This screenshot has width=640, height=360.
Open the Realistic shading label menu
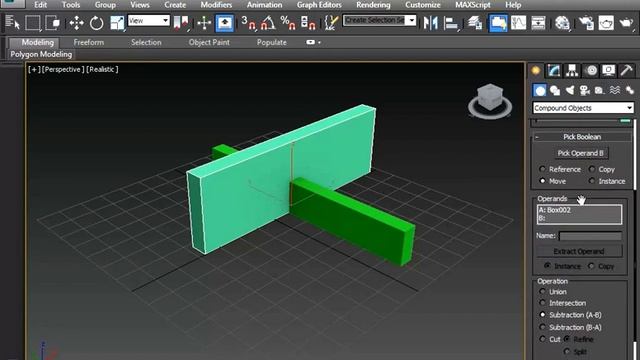tap(102, 69)
